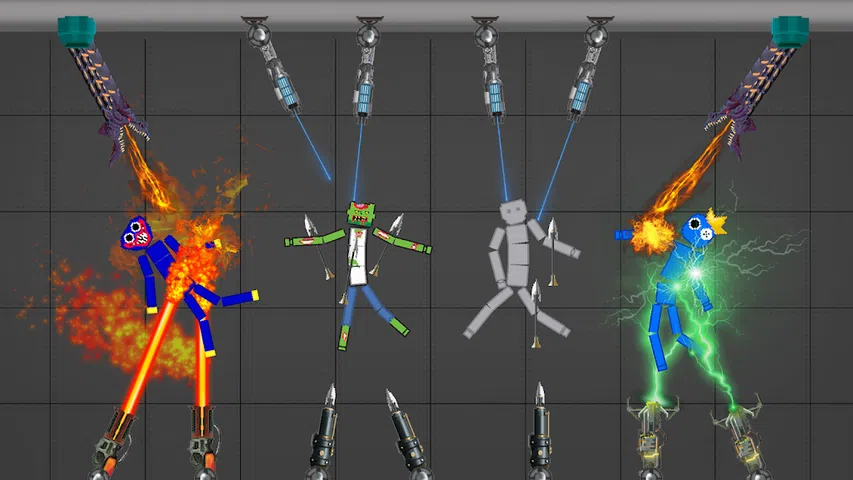Select the top-left teal ceiling mount
853x480 pixels.
pyautogui.click(x=76, y=31)
